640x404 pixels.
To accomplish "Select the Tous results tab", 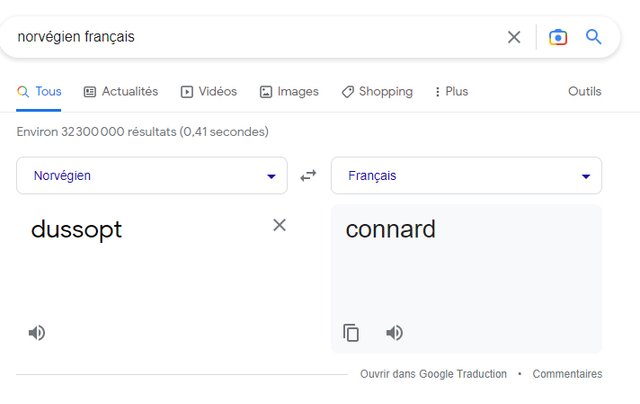I will click(x=40, y=91).
